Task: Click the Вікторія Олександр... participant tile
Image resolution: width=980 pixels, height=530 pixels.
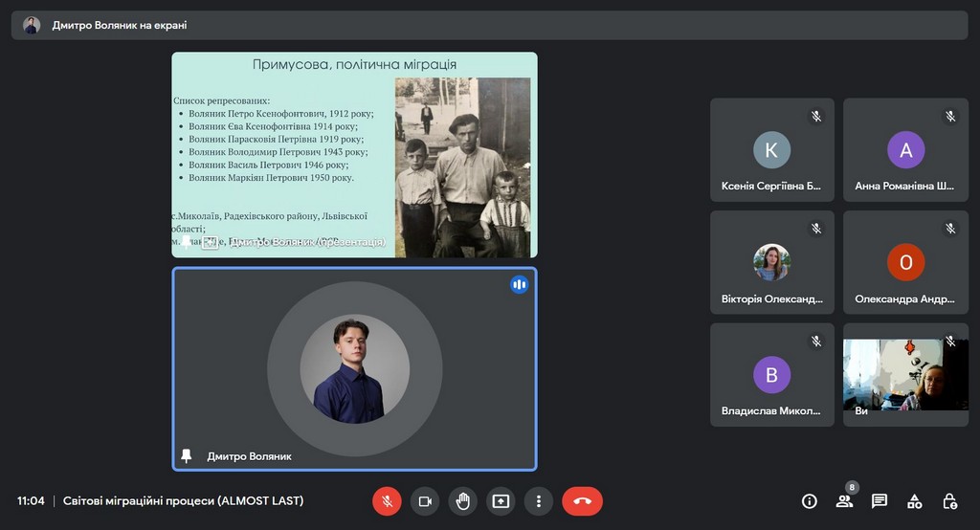Action: pos(771,263)
